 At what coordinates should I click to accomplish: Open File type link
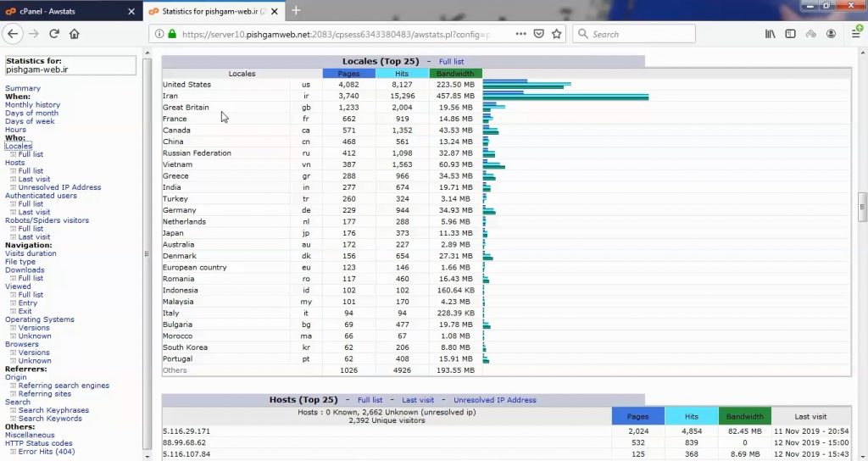pos(20,262)
